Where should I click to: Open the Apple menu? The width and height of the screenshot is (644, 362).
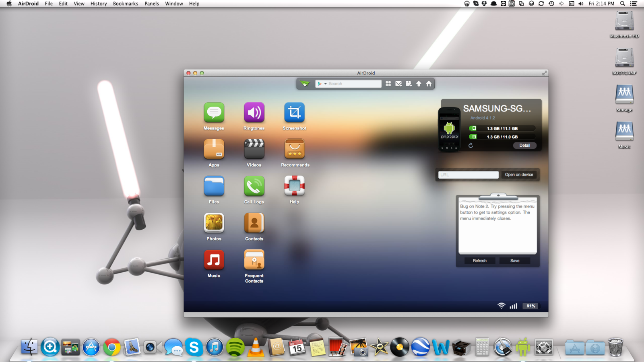pyautogui.click(x=9, y=4)
